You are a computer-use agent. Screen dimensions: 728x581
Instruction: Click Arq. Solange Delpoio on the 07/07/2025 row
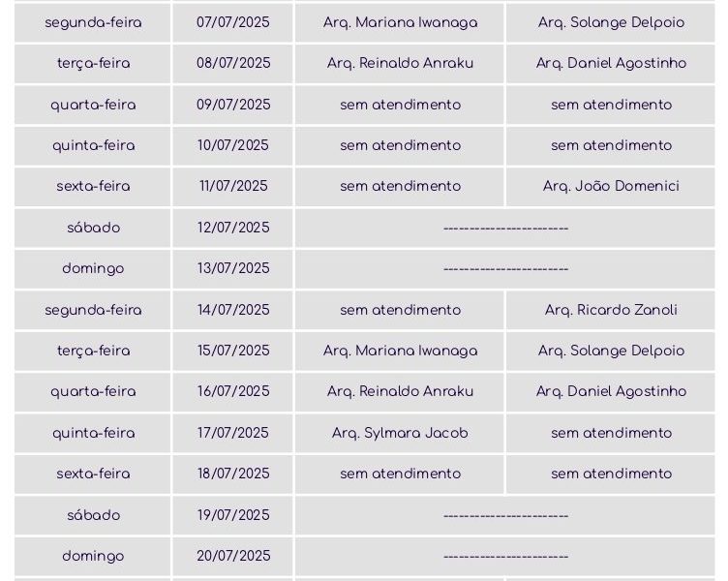pyautogui.click(x=611, y=22)
